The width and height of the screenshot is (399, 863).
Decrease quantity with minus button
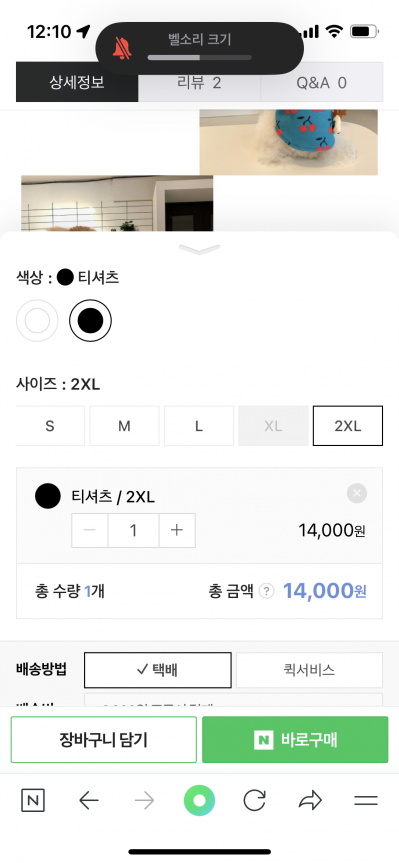[90, 531]
